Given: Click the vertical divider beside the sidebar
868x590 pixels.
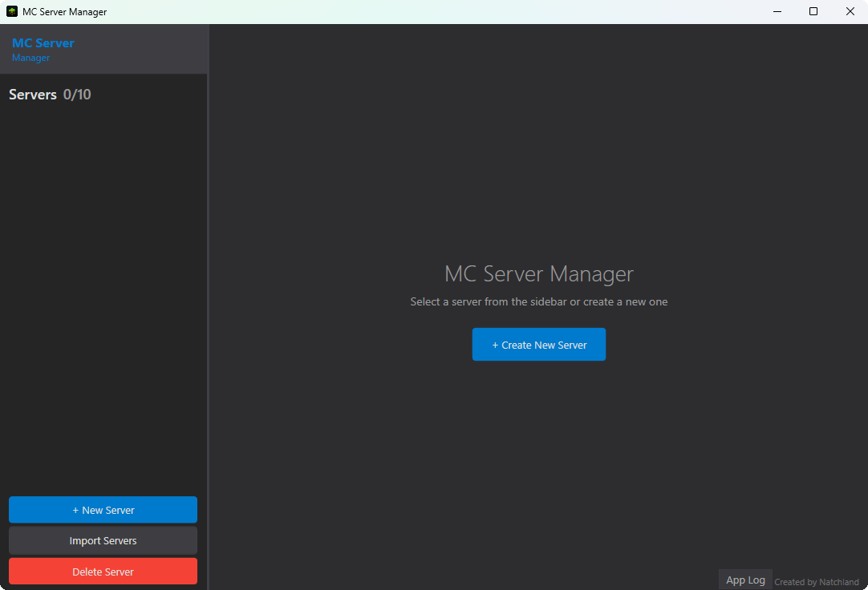Looking at the screenshot, I should pyautogui.click(x=209, y=321).
